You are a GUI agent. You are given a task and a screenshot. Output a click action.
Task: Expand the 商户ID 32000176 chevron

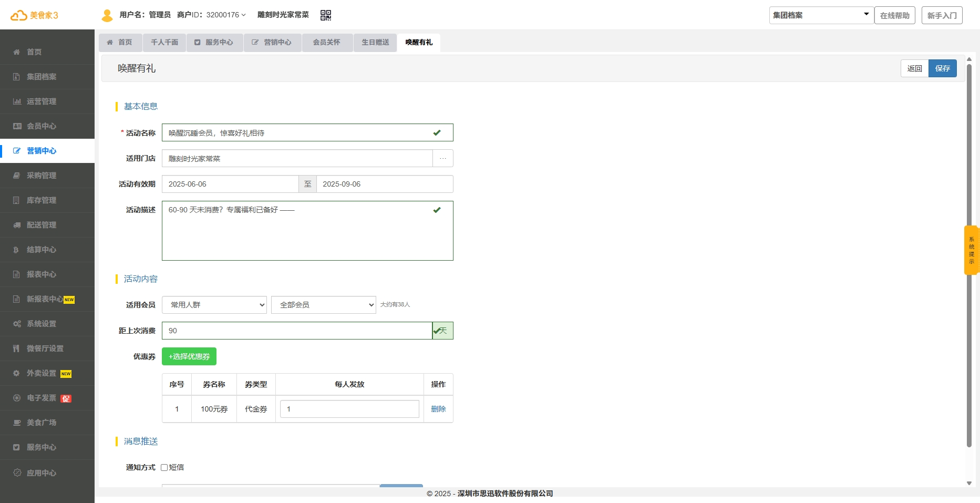point(243,15)
